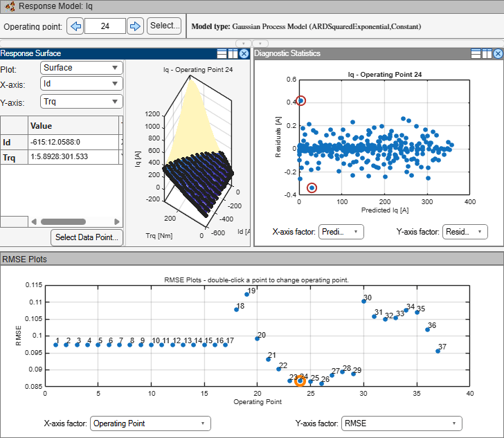This screenshot has height=438, width=504.
Task: Select RMSE point labeled 1
Action: tap(56, 345)
